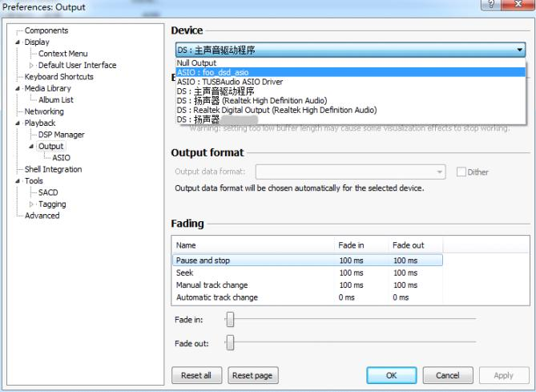Open the Device dropdown arrow
Screen dimensions: 536x392
(x=521, y=50)
